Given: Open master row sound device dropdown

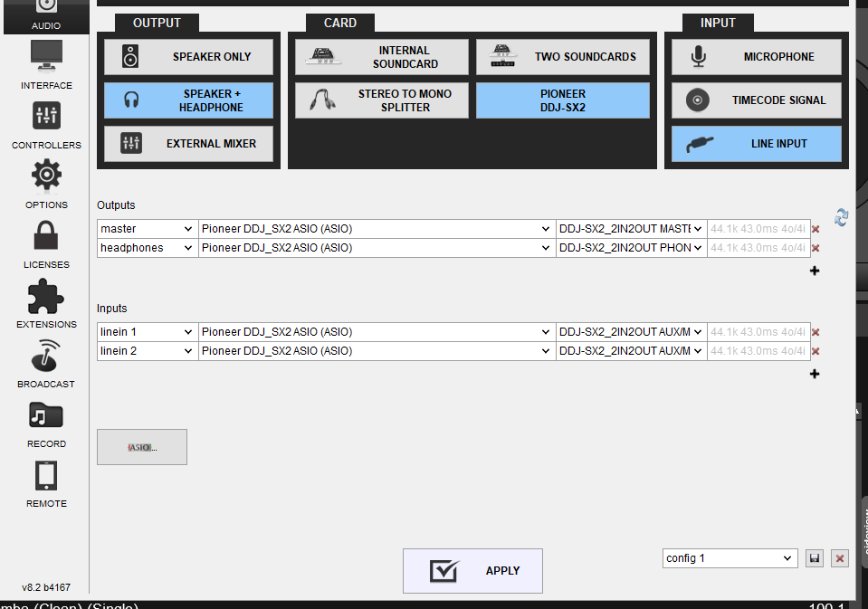Looking at the screenshot, I should 377,229.
